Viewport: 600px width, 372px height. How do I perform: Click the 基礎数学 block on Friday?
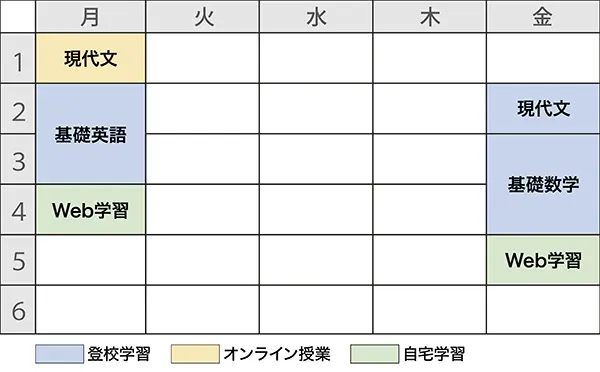(543, 184)
